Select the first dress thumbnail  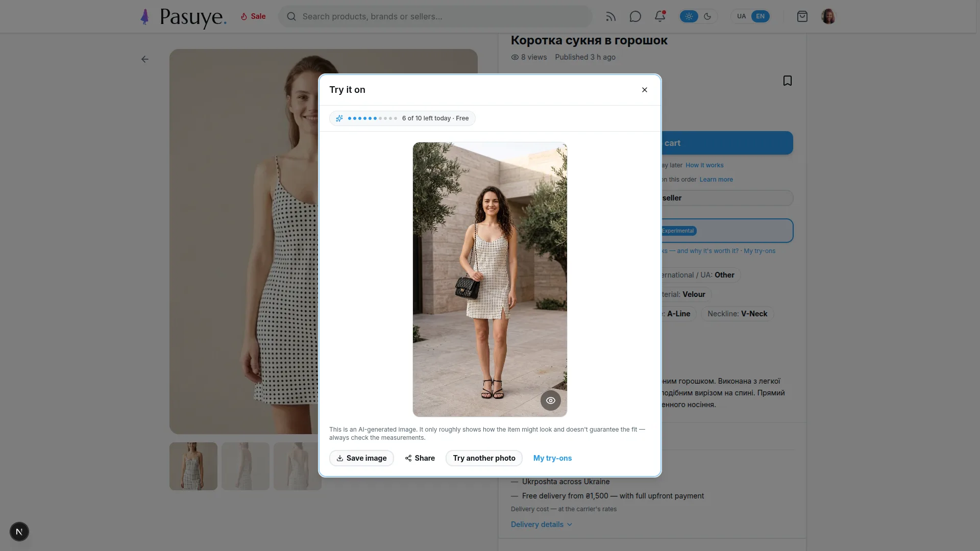[193, 466]
